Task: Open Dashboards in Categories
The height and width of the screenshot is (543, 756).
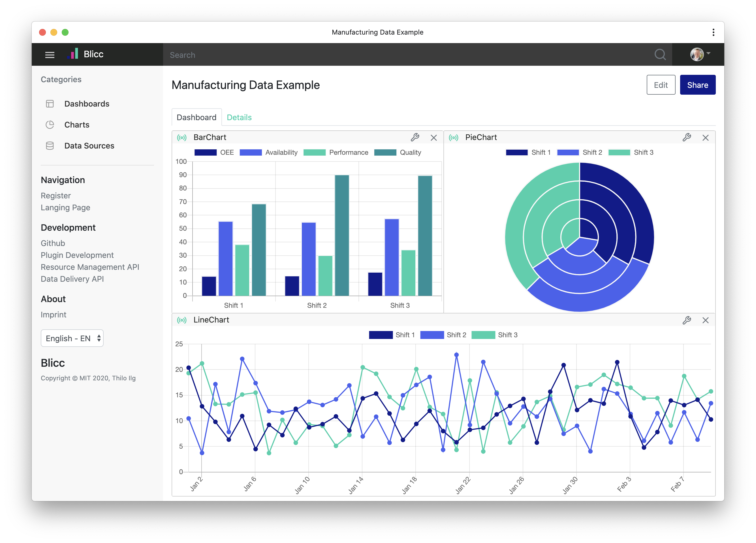Action: point(87,104)
